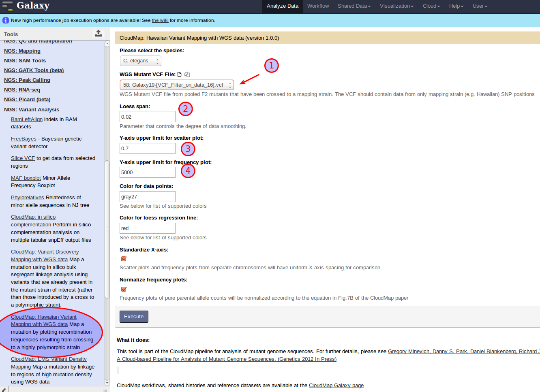Collapse NGS: Variant Analysis section
The width and height of the screenshot is (540, 392).
(32, 110)
